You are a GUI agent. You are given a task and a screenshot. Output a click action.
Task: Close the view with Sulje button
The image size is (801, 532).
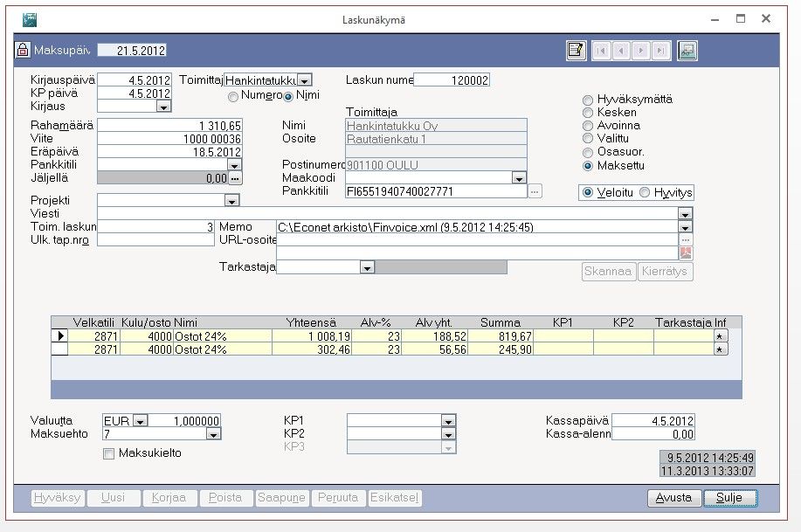(x=729, y=498)
